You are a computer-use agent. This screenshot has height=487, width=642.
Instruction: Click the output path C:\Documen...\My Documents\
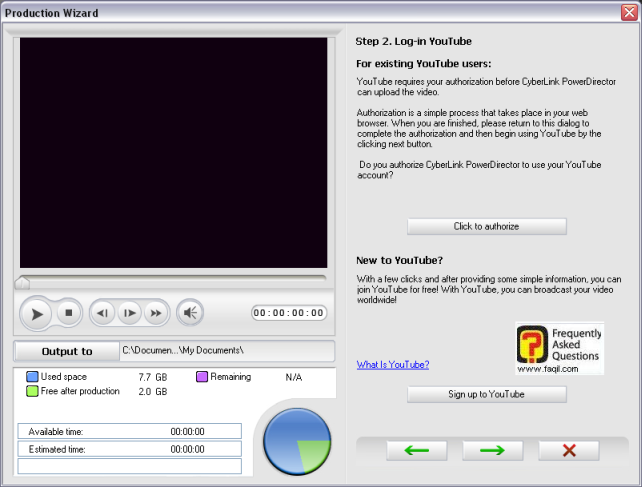183,351
